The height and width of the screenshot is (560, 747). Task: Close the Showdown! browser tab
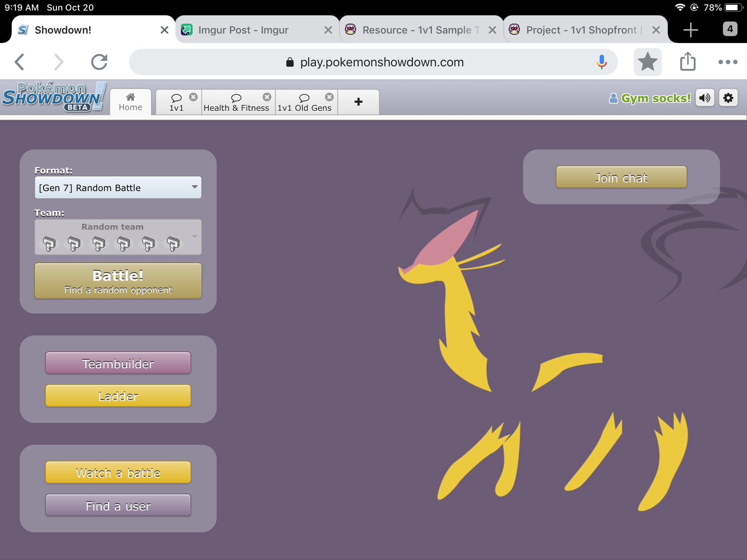(x=165, y=30)
